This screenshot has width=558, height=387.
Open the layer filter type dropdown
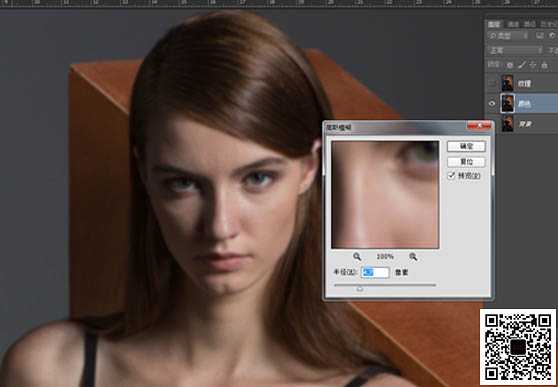pyautogui.click(x=508, y=36)
